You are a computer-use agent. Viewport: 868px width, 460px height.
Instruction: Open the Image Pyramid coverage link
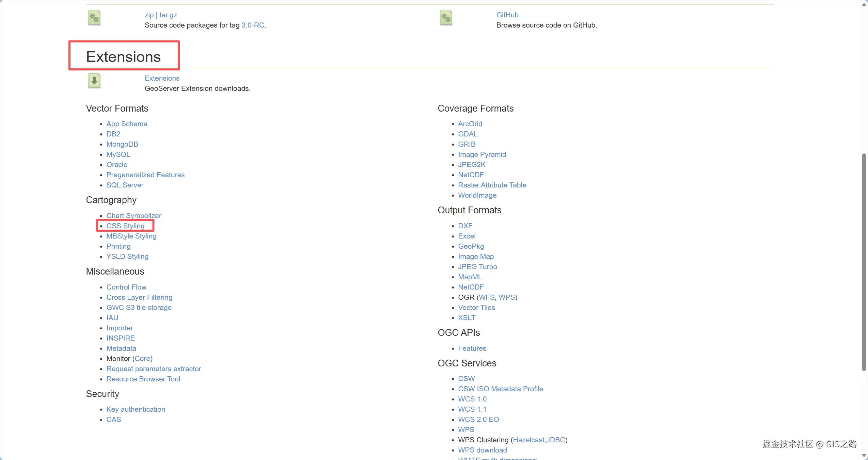482,154
